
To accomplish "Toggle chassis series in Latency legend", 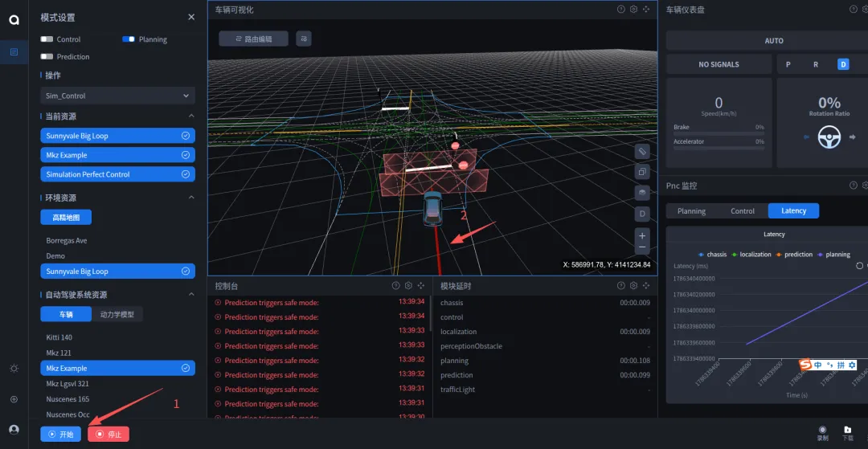I will point(712,255).
